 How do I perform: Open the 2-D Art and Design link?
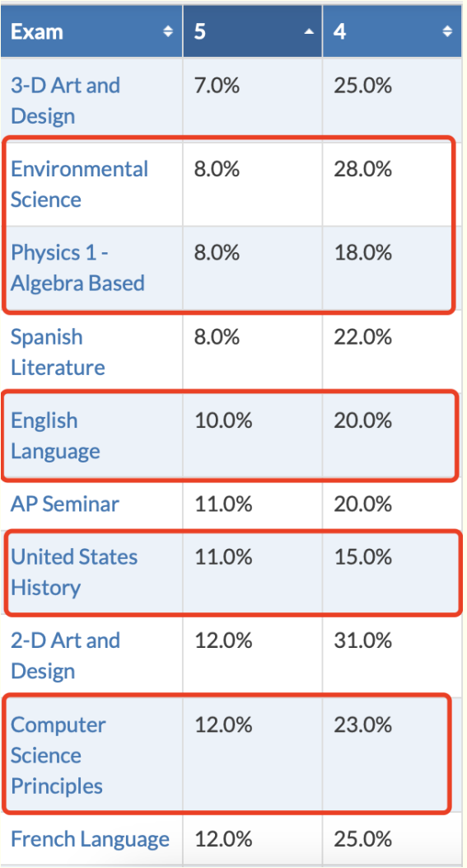[65, 655]
